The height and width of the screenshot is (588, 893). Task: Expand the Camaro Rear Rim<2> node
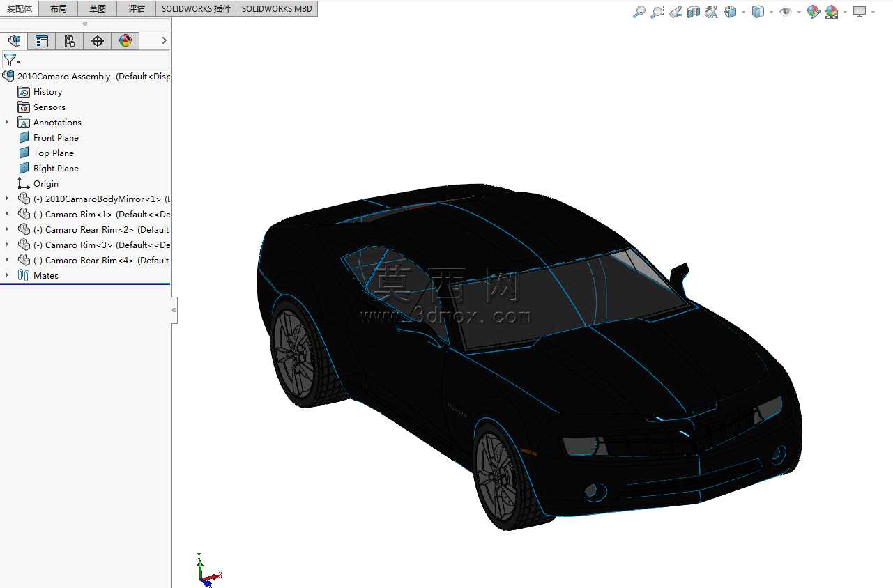tap(7, 230)
